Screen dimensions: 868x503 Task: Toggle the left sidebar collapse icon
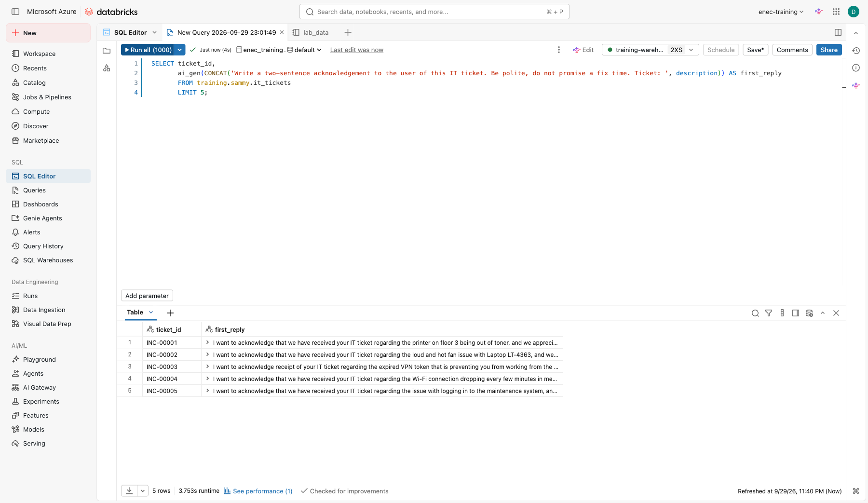[15, 12]
